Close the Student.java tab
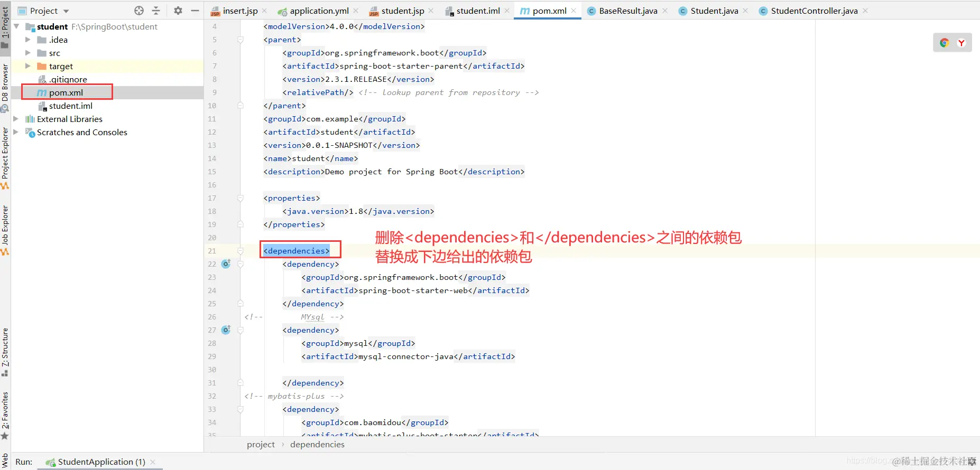 click(745, 11)
